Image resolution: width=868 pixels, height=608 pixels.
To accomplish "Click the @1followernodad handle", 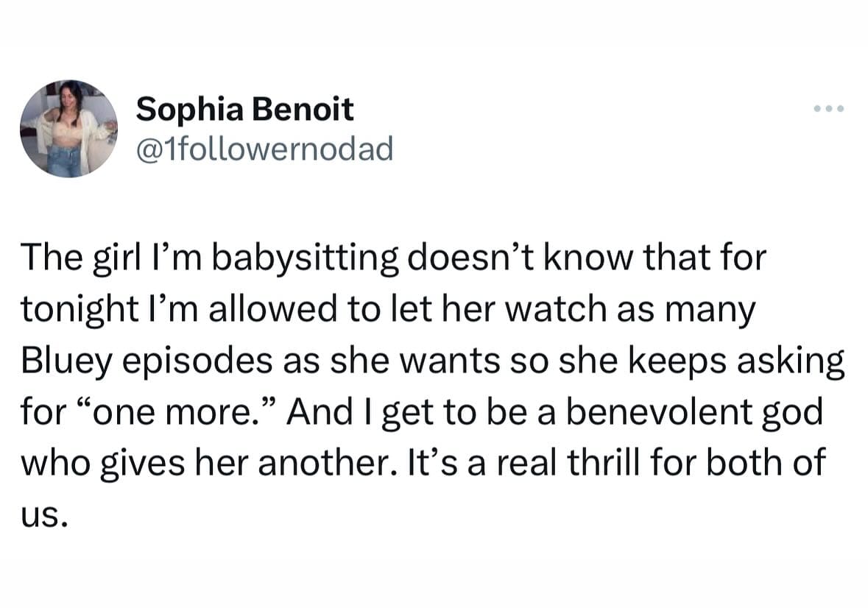I will click(264, 149).
